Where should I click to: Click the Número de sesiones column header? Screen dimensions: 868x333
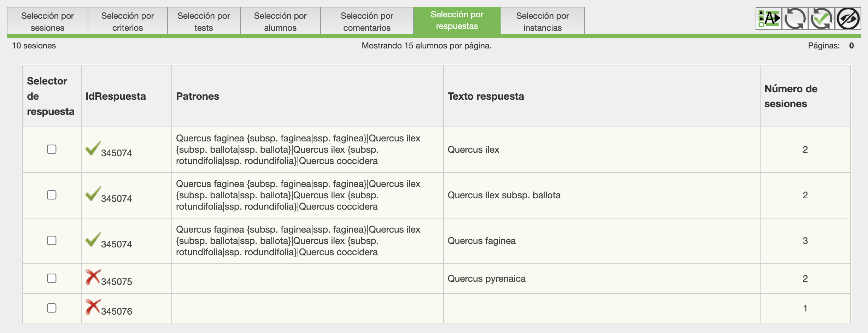[791, 96]
